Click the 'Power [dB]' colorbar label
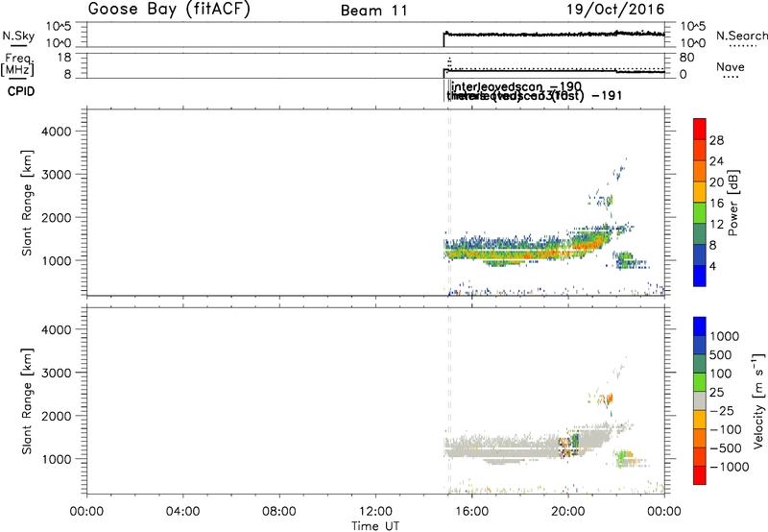The image size is (768, 532). pyautogui.click(x=732, y=203)
